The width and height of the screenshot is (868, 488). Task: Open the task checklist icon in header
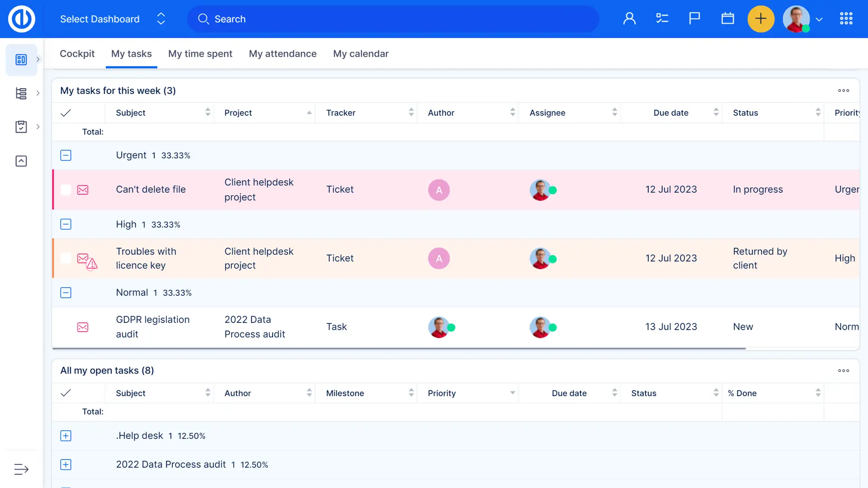coord(662,19)
